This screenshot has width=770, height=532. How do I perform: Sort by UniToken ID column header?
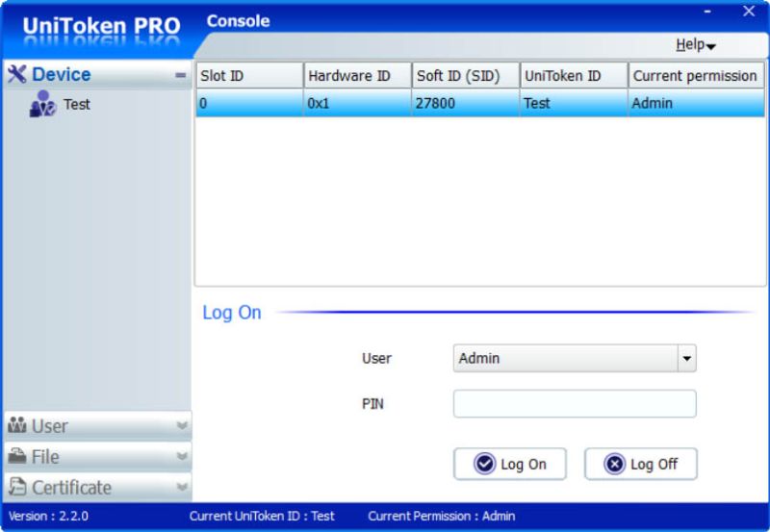(x=574, y=76)
